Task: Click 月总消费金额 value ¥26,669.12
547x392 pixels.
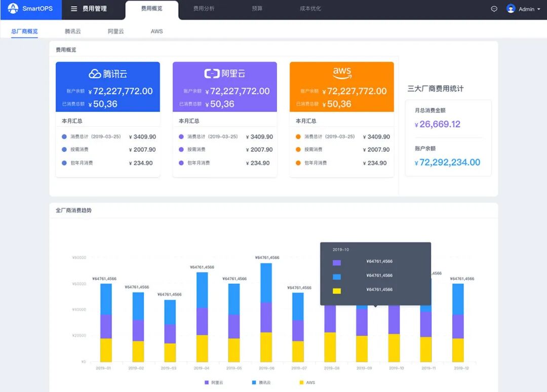Action: click(438, 124)
